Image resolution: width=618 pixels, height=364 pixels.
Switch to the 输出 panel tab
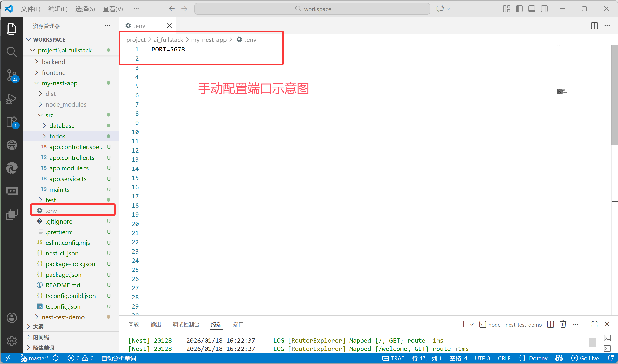tap(156, 325)
